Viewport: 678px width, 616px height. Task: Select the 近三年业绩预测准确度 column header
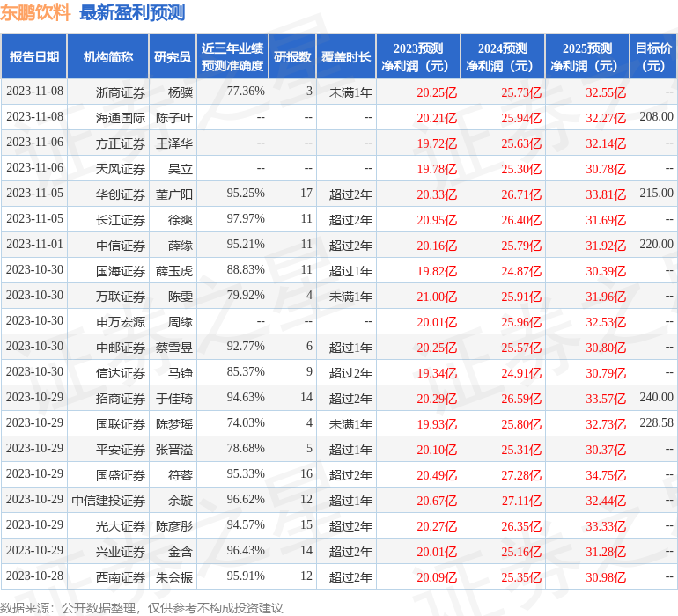232,56
